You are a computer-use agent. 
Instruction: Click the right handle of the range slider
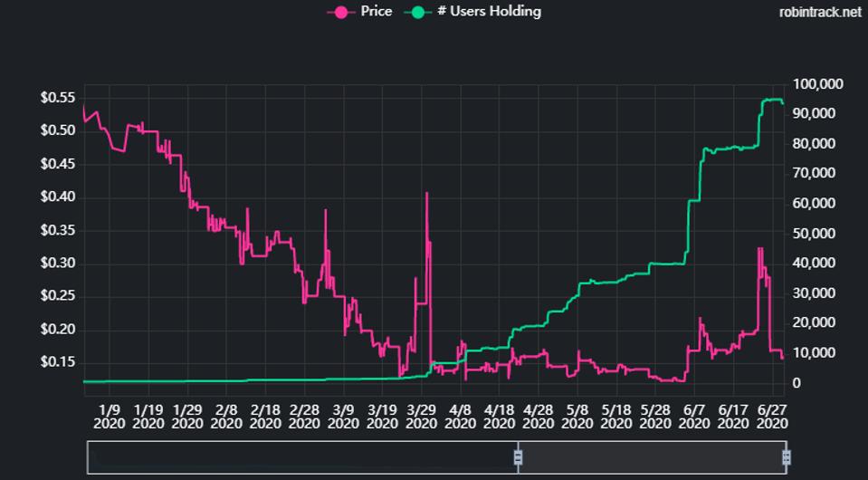click(786, 457)
